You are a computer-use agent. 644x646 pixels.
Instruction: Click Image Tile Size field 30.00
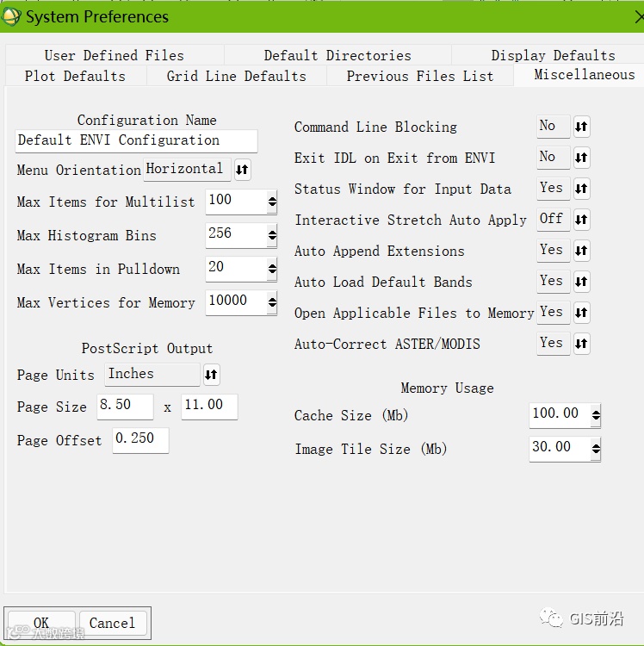[x=560, y=449]
